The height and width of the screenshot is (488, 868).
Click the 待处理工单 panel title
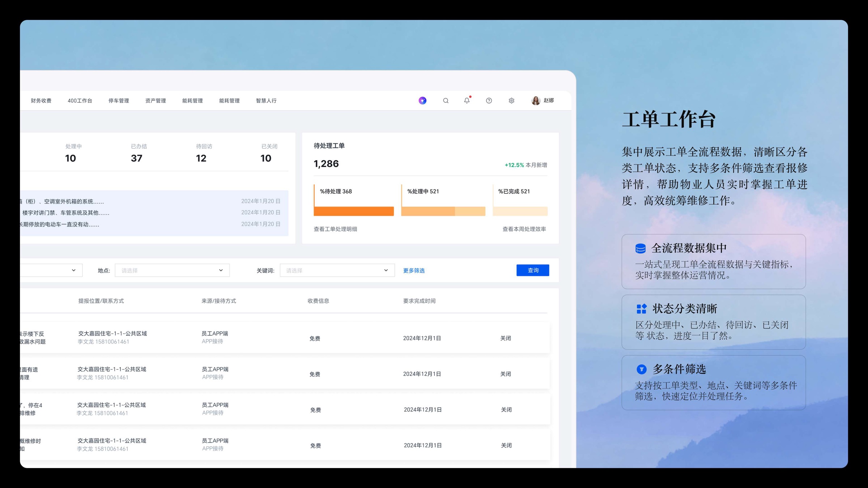329,146
